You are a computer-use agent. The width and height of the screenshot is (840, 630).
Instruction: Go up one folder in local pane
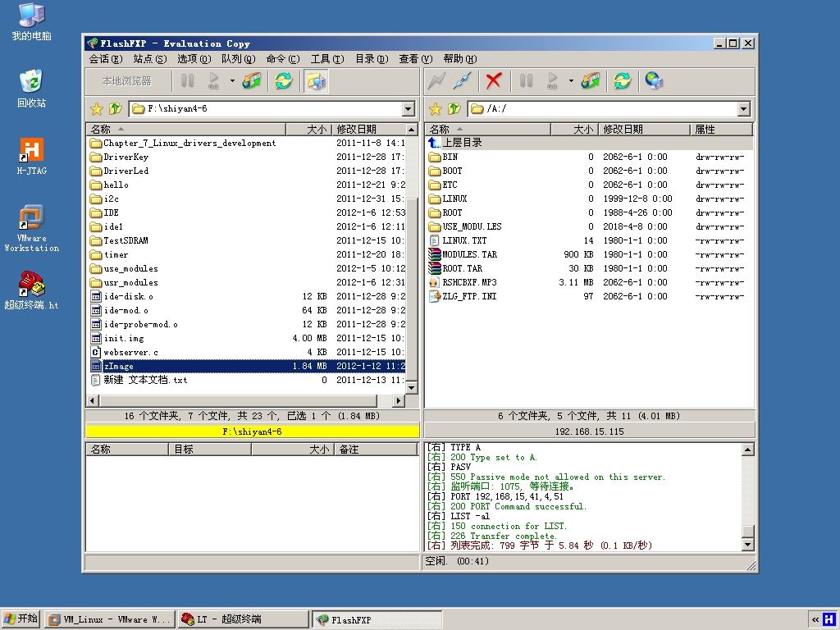pos(115,109)
